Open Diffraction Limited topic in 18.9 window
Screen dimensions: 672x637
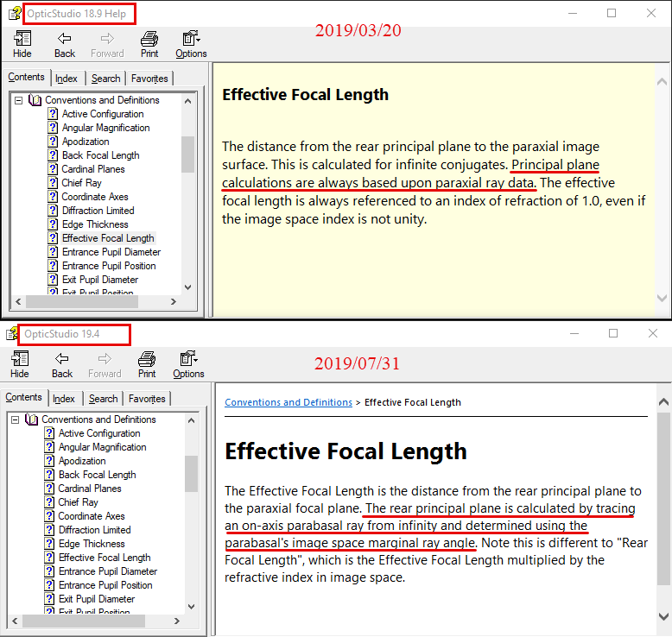98,211
